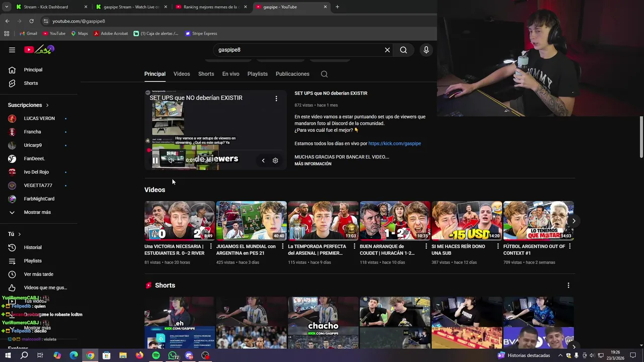Search within channel magnifier icon

325,74
